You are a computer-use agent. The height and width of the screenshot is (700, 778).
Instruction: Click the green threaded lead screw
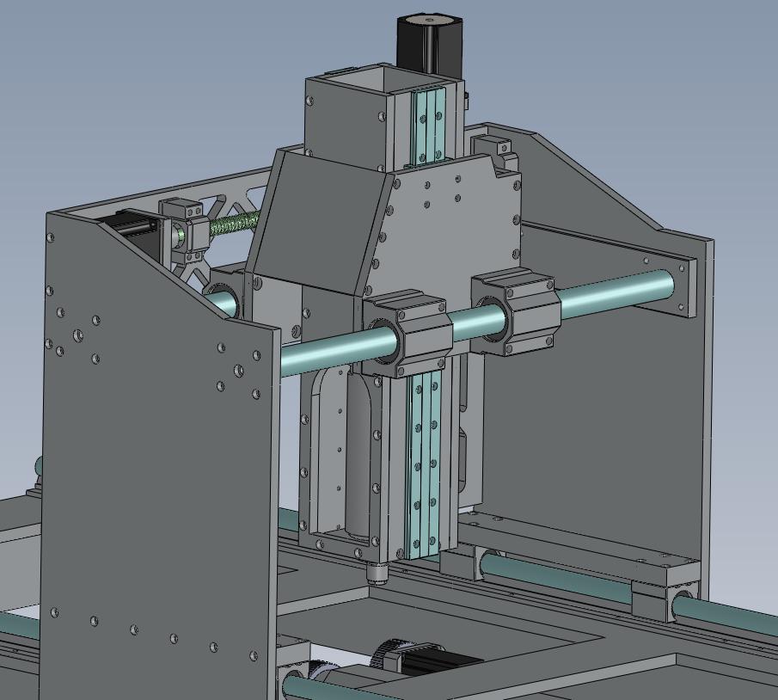pos(234,224)
